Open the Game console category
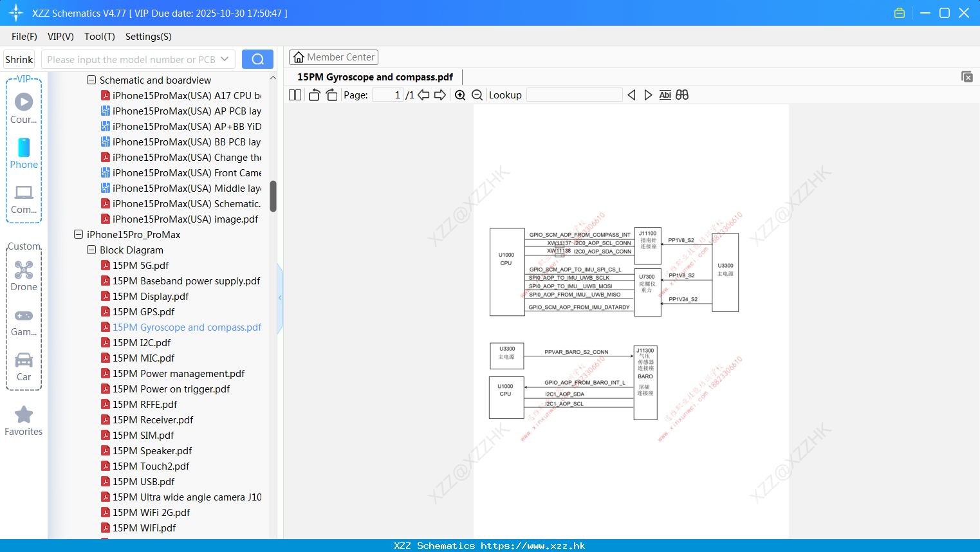This screenshot has height=552, width=980. coord(24,321)
